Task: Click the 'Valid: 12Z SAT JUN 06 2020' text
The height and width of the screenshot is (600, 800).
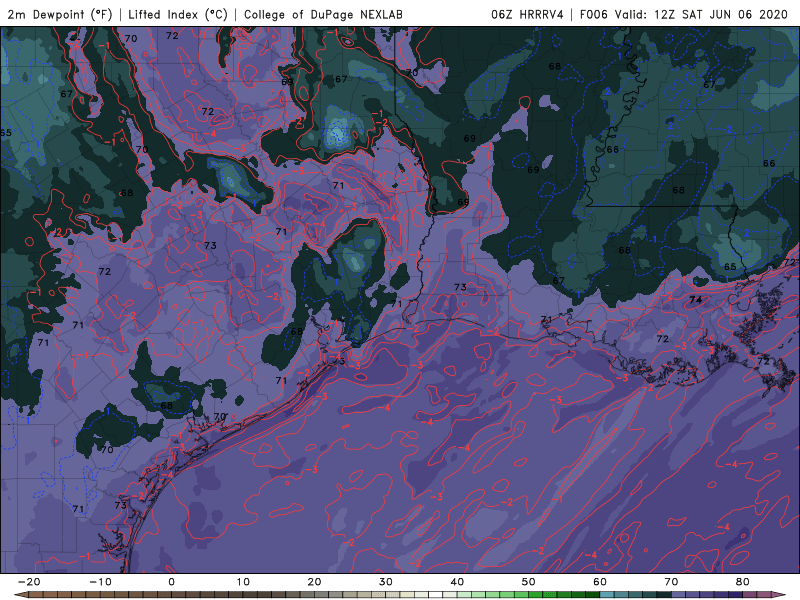Action: coord(701,14)
